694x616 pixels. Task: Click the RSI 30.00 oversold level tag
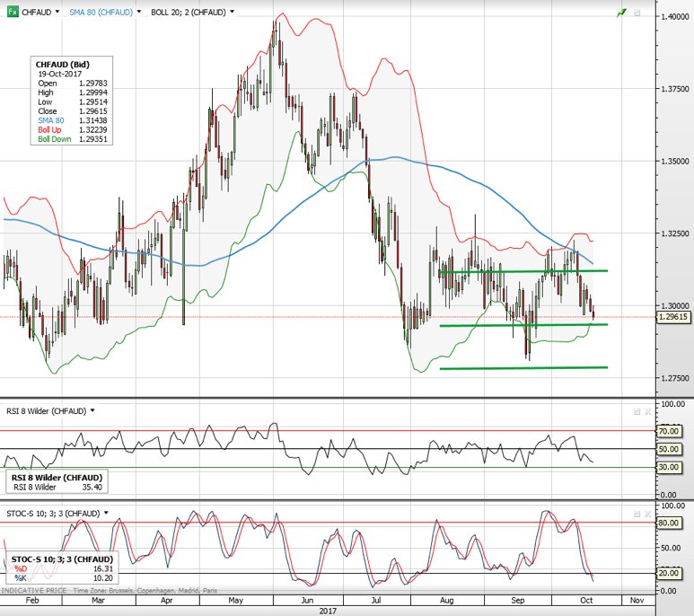pos(668,467)
